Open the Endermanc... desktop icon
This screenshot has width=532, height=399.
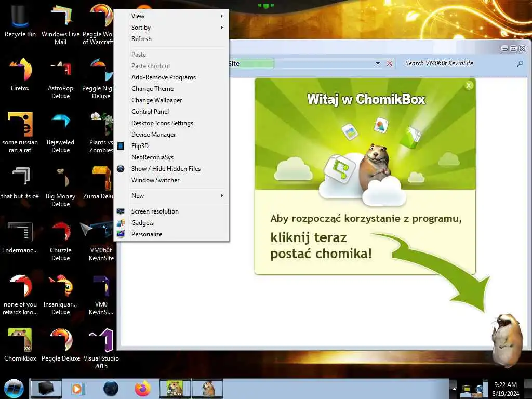pos(20,237)
